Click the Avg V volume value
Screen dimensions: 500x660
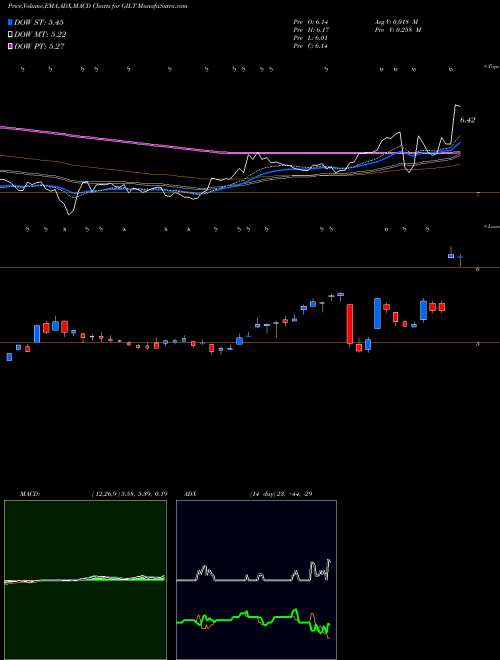(397, 22)
